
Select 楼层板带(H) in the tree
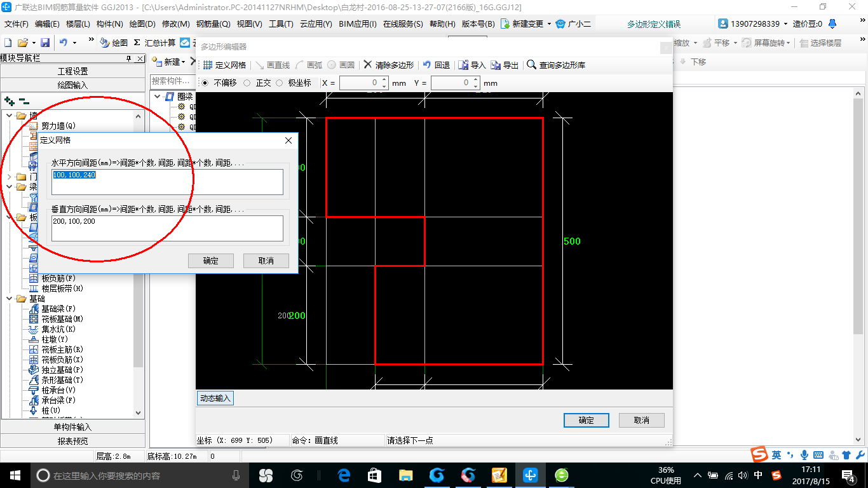(62, 288)
